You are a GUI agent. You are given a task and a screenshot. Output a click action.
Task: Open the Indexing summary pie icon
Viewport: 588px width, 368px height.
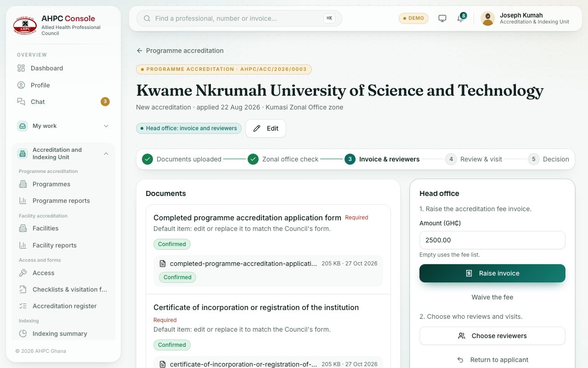(x=23, y=333)
